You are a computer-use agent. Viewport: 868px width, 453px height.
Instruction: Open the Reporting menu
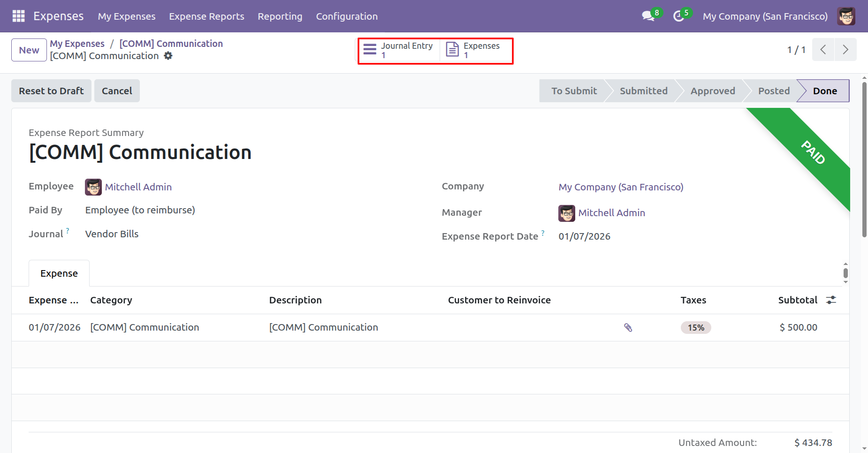click(280, 16)
